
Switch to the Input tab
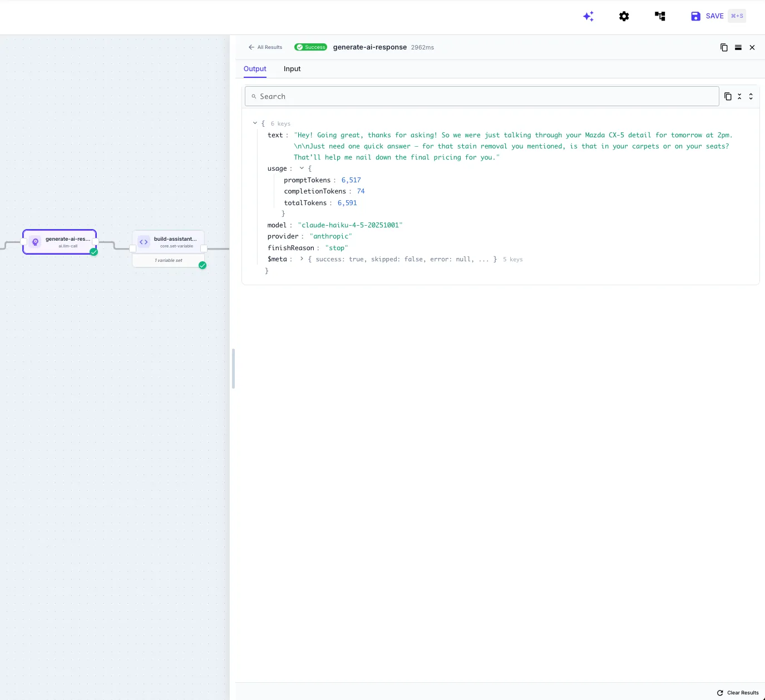click(x=292, y=69)
